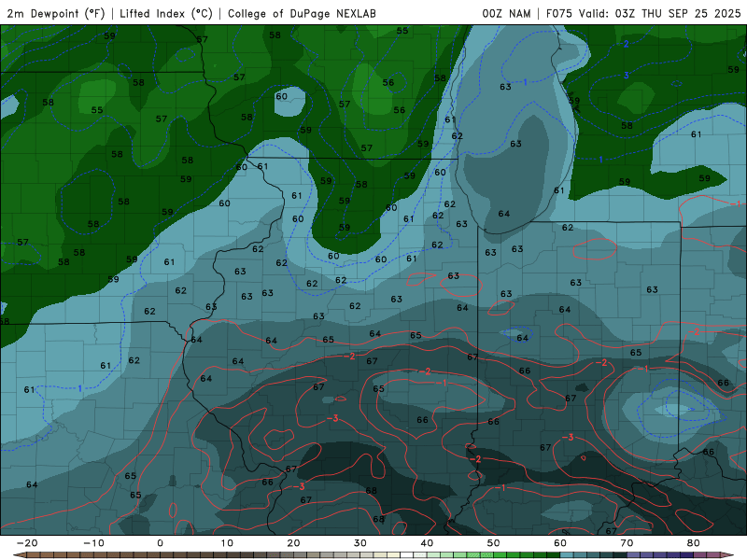Click the "-20" colorbar scale label
The width and height of the screenshot is (747, 560).
(x=27, y=543)
